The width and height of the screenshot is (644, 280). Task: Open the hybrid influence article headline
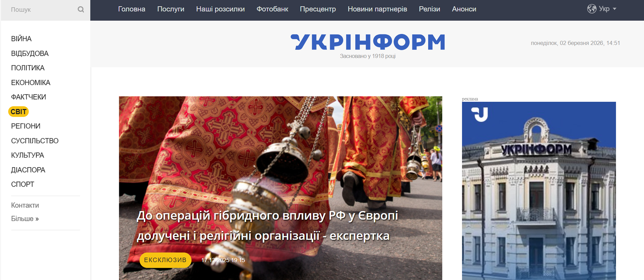pyautogui.click(x=267, y=225)
